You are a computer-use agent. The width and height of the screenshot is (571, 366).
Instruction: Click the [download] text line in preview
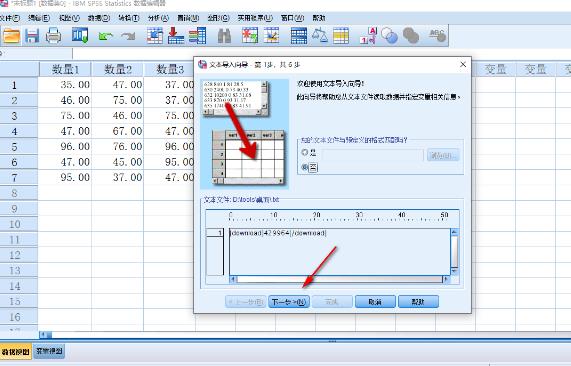[278, 233]
